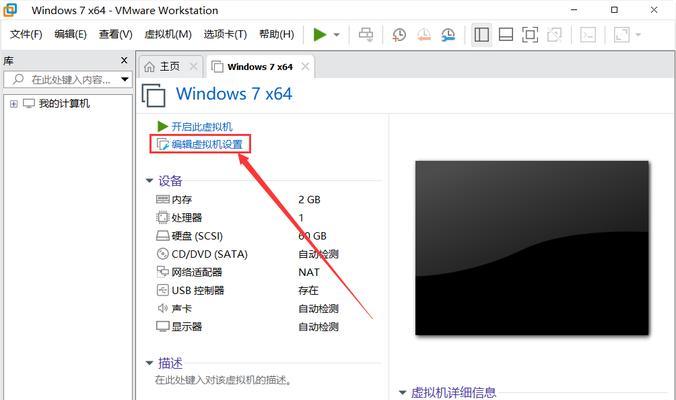Take a snapshot with the clock-plus icon
The image size is (676, 400).
[399, 34]
